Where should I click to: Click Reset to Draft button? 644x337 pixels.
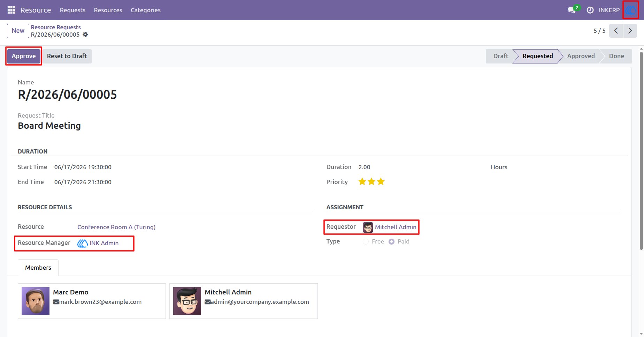pyautogui.click(x=67, y=56)
